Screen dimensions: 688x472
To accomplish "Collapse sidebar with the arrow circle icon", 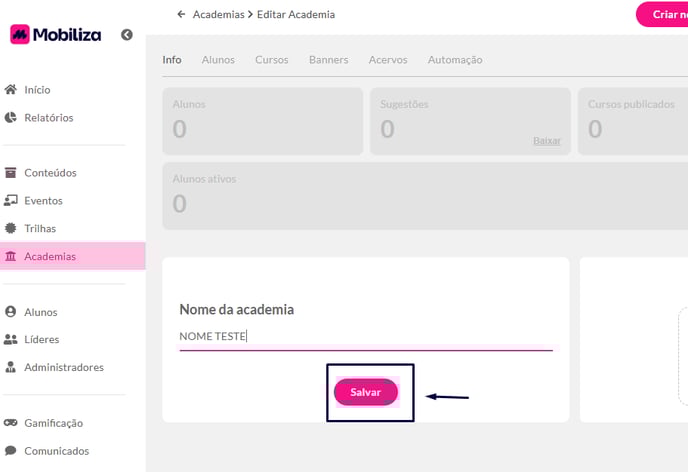I will 127,35.
